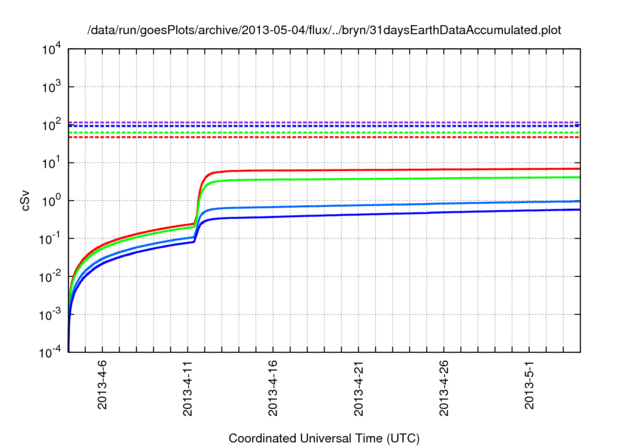
Task: Click the dashed purple threshold line
Action: [324, 122]
